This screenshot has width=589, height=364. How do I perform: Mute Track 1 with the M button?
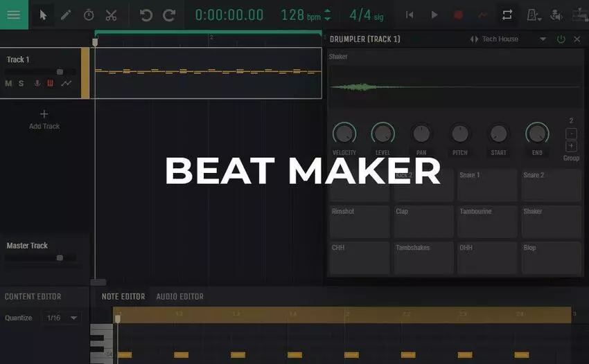8,84
